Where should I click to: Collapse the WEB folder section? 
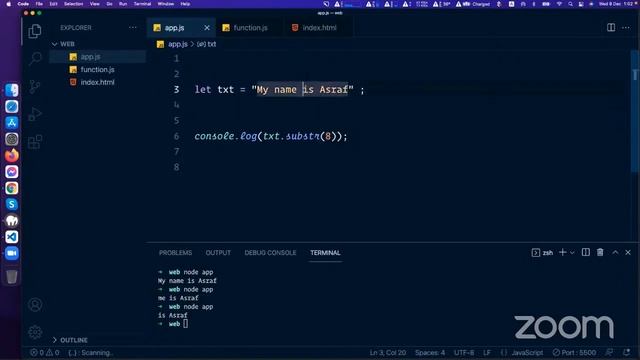pos(98,44)
